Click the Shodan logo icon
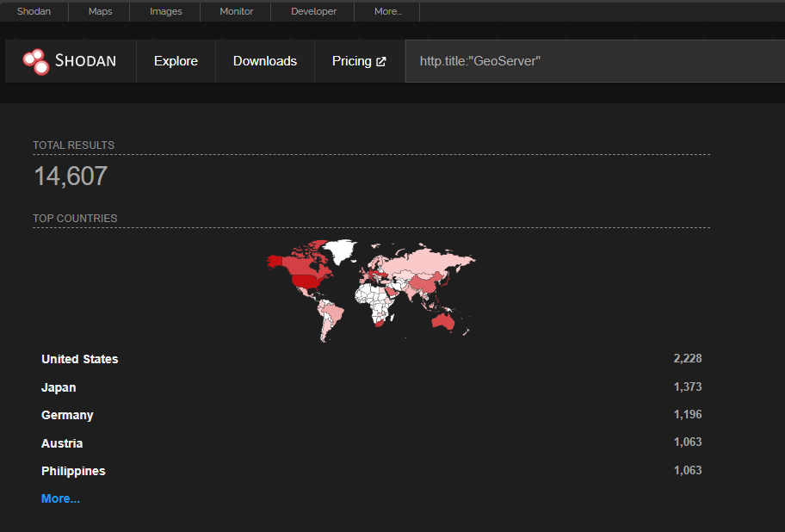 point(35,61)
